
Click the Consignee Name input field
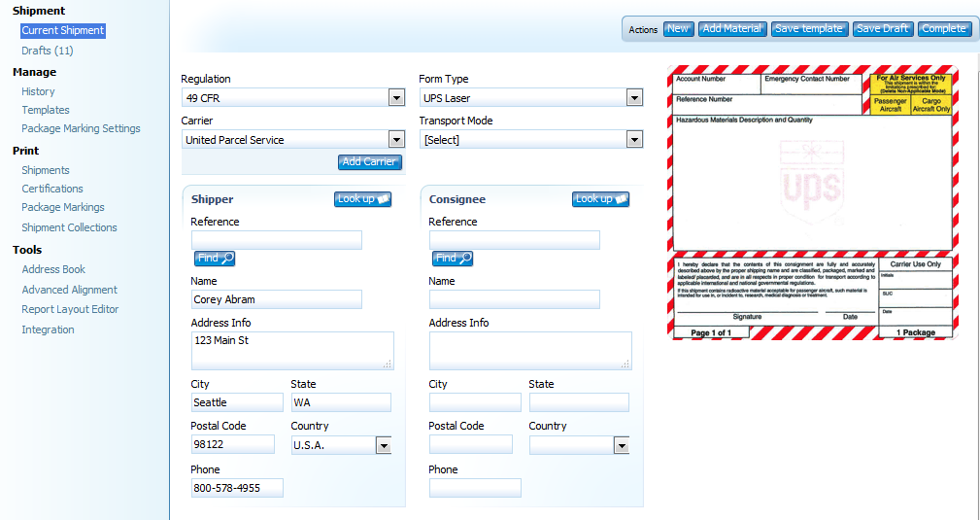pyautogui.click(x=514, y=299)
